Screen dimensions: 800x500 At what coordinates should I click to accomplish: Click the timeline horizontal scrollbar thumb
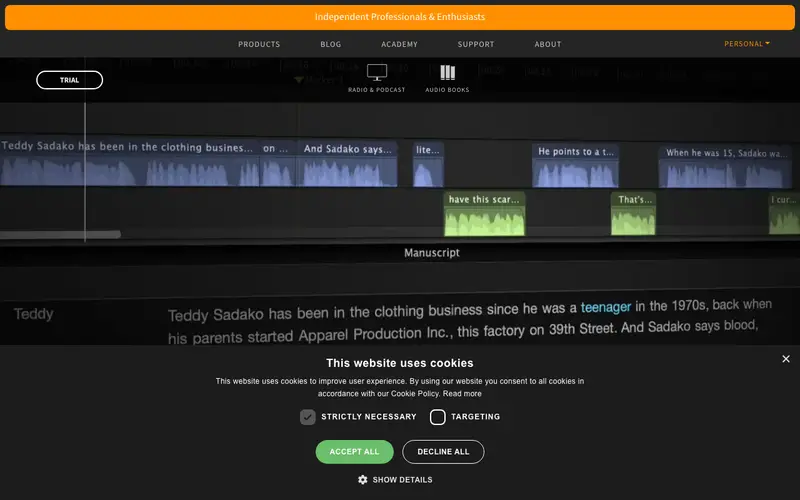[60, 235]
